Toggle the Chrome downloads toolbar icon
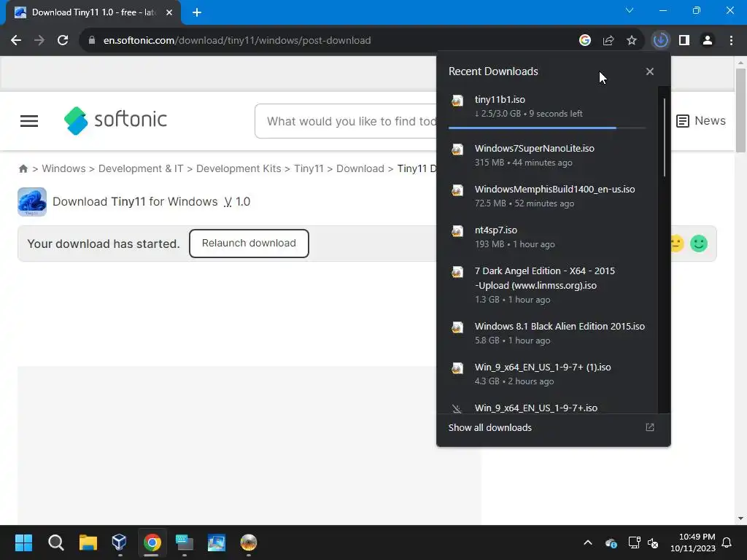The width and height of the screenshot is (747, 560). point(660,41)
